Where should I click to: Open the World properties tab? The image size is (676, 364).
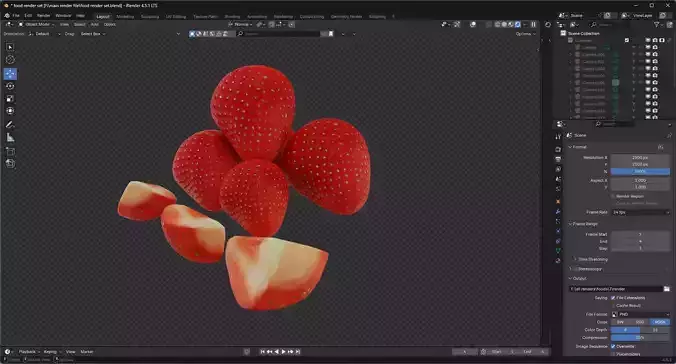[x=558, y=189]
